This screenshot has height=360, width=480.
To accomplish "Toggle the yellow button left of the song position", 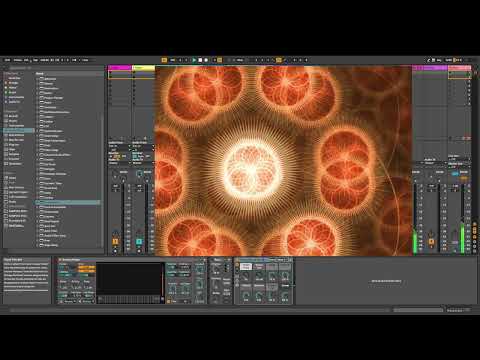I will pyautogui.click(x=164, y=60).
